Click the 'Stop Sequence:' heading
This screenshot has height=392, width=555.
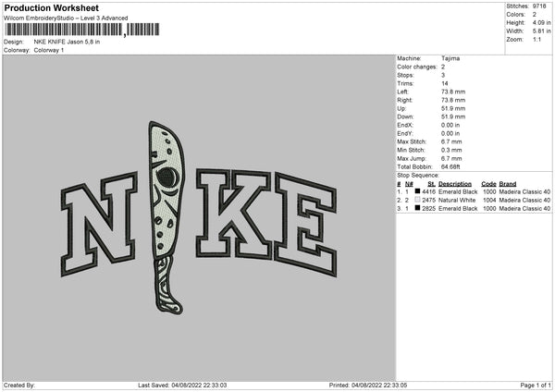click(418, 176)
